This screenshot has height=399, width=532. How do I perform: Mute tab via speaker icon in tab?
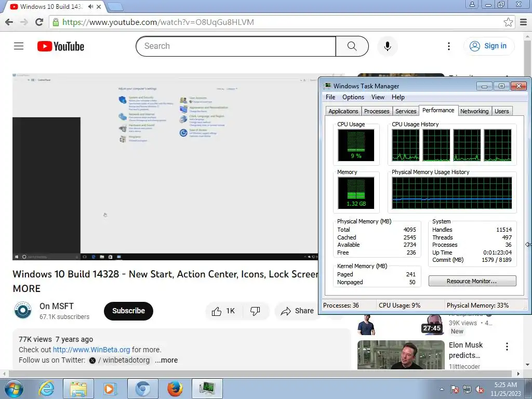90,6
